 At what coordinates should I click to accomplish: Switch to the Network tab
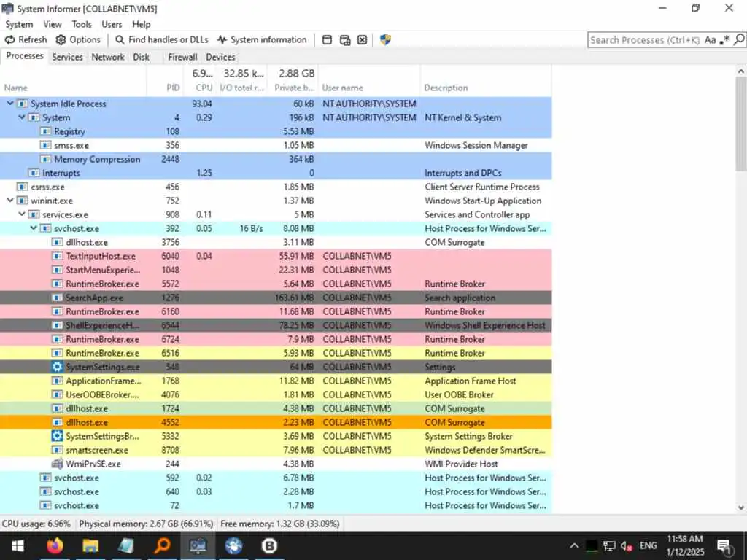108,57
